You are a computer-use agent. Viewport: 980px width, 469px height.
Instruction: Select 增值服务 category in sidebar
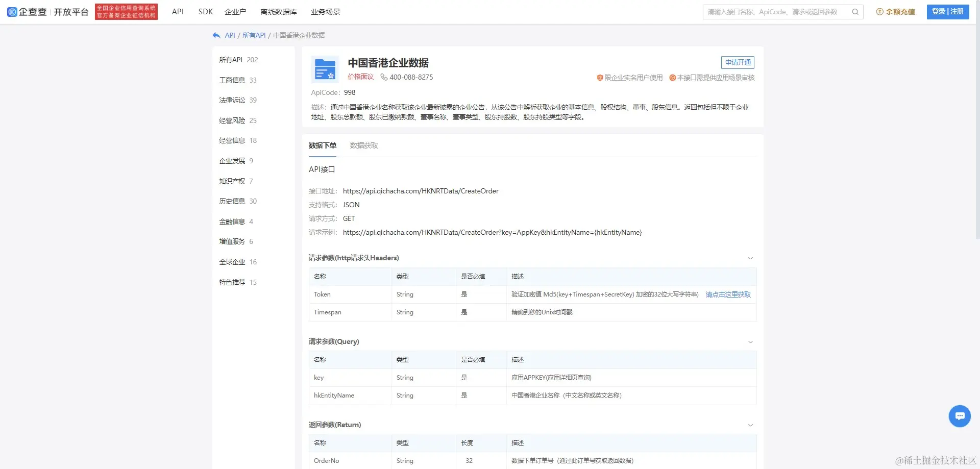pyautogui.click(x=236, y=241)
